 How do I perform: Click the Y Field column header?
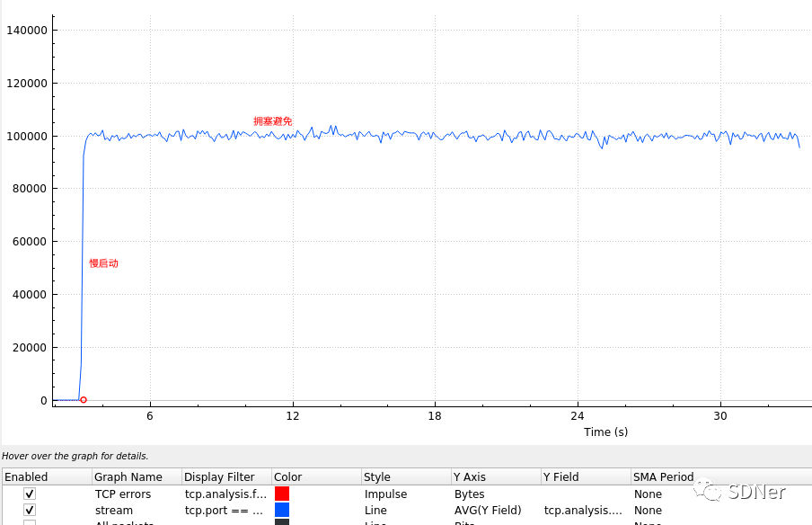586,476
